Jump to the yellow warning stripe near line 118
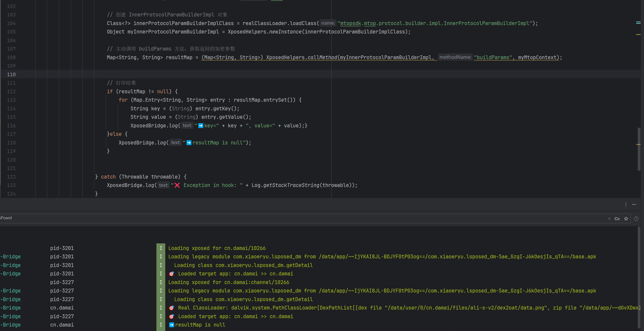The height and width of the screenshot is (331, 644). (x=638, y=144)
